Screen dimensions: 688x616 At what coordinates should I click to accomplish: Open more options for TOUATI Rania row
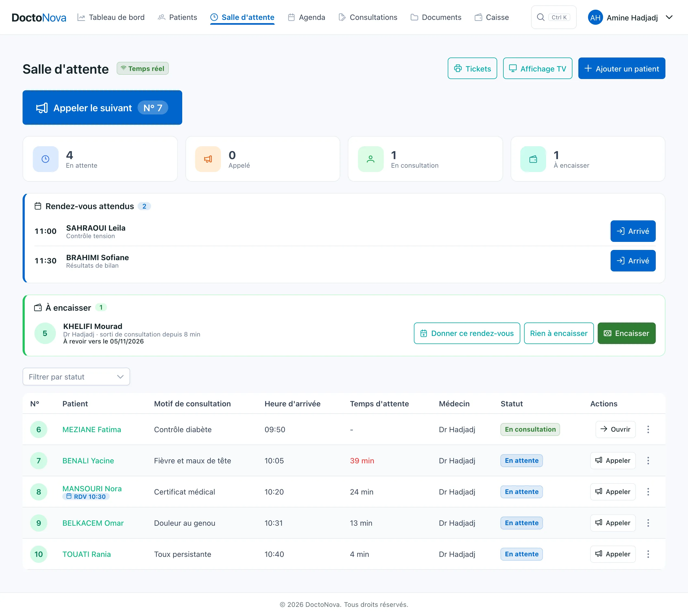point(648,554)
